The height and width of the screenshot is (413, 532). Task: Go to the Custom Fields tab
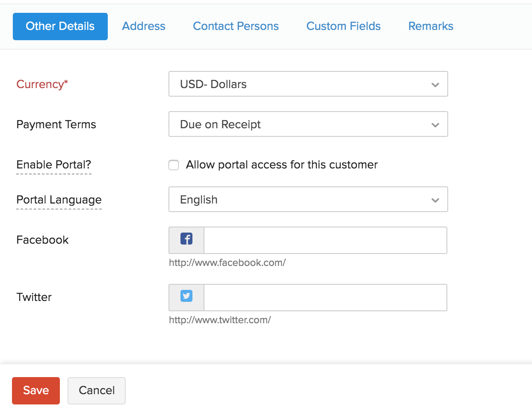343,27
